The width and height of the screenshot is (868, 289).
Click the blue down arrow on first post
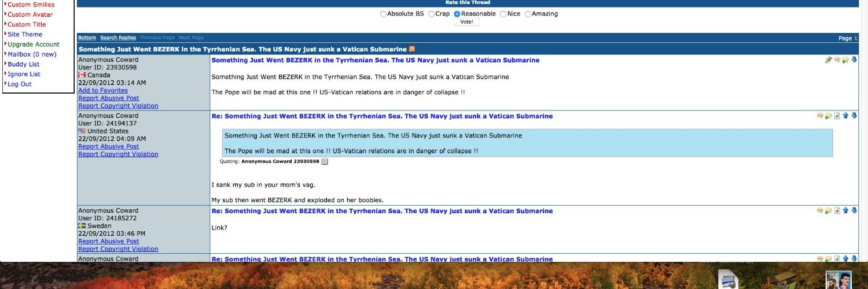coord(854,60)
